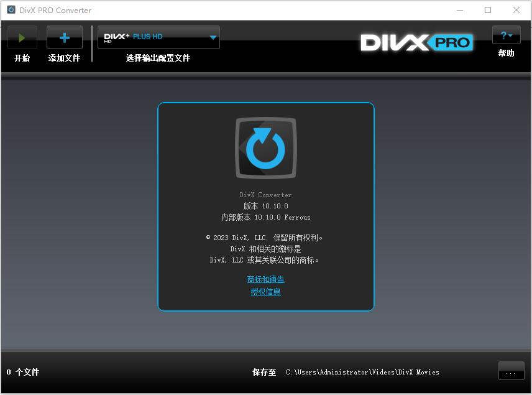Click the DivX PRO Converter title bar icon
The height and width of the screenshot is (395, 532).
11,9
